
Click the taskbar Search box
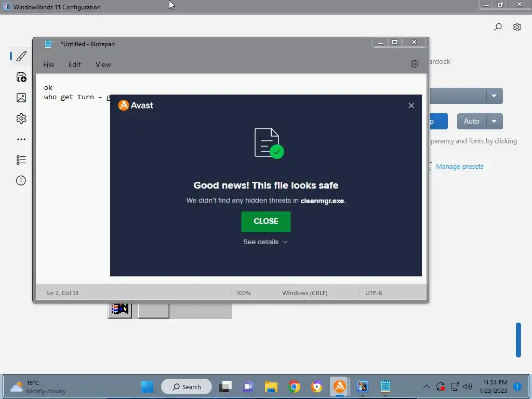[187, 387]
